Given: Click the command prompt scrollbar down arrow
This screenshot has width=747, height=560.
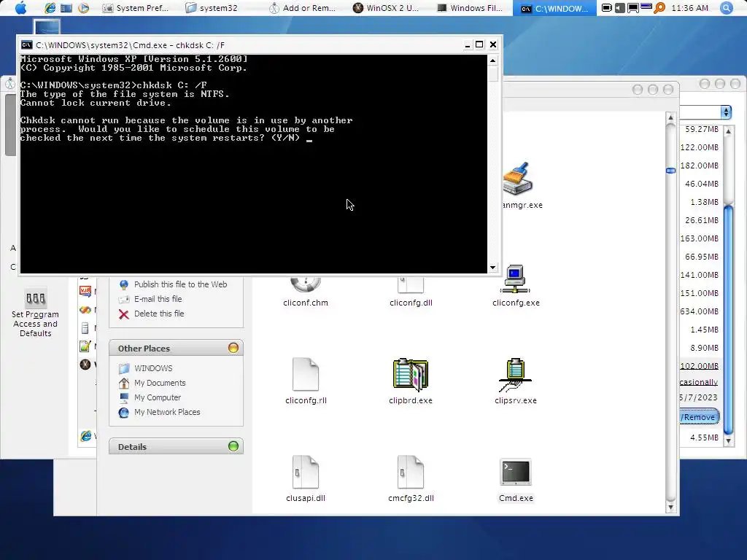Looking at the screenshot, I should 492,268.
